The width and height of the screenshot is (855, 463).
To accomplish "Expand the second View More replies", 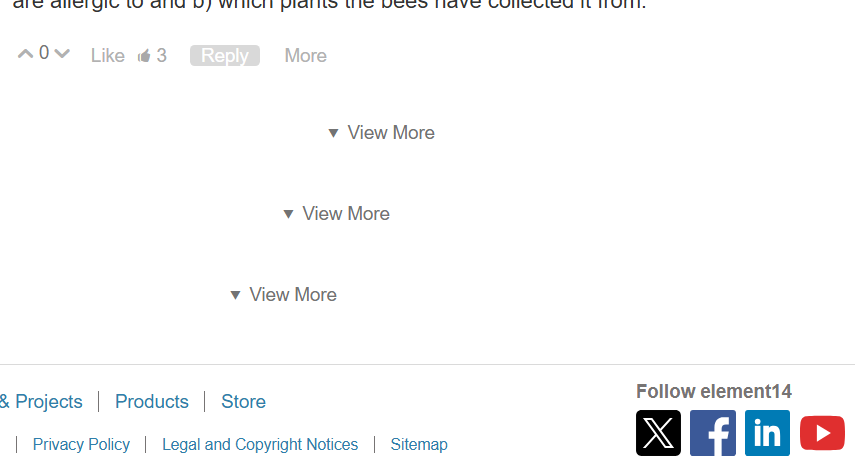I will [x=336, y=214].
